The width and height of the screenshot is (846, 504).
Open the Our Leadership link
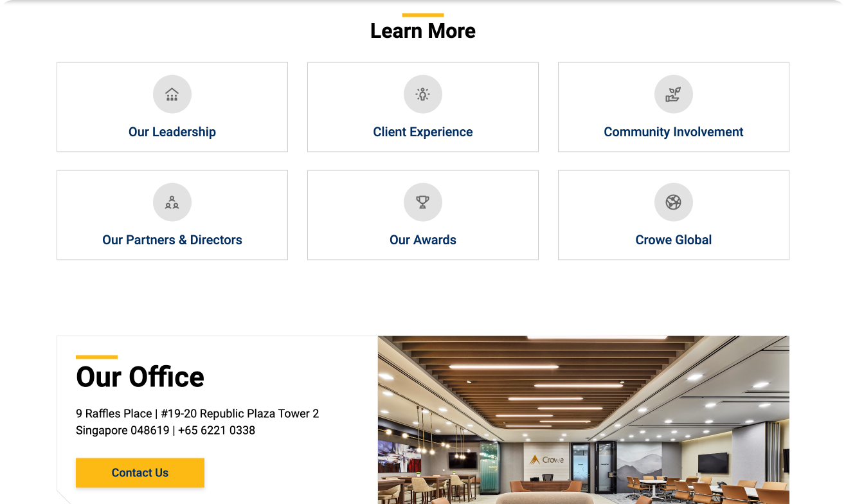(x=172, y=132)
